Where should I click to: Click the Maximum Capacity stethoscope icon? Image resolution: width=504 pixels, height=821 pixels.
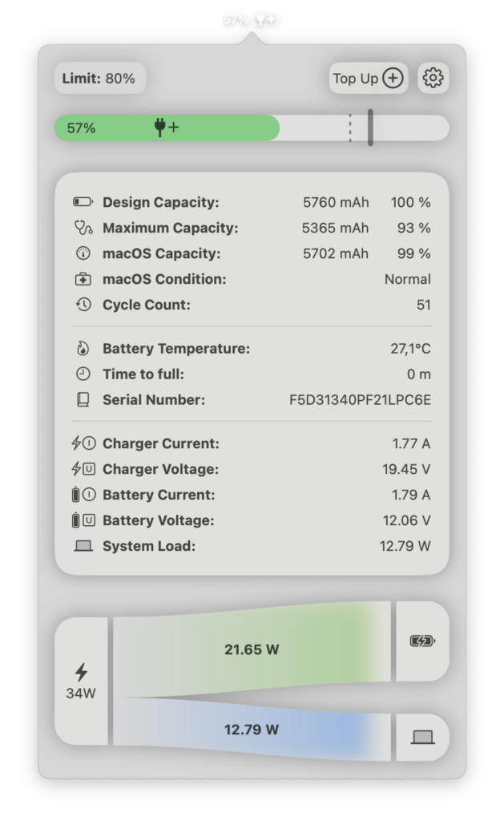point(83,229)
